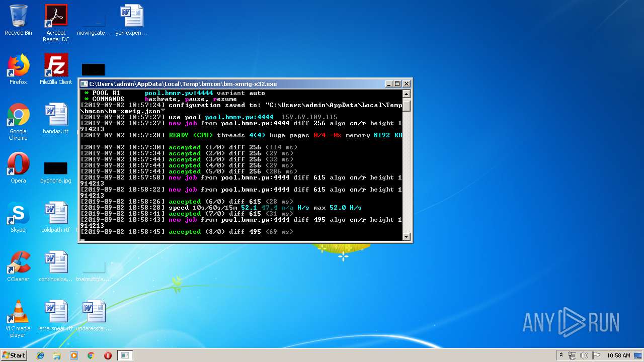644x362 pixels.
Task: Launch Opera browser desktop shortcut
Action: tap(18, 168)
